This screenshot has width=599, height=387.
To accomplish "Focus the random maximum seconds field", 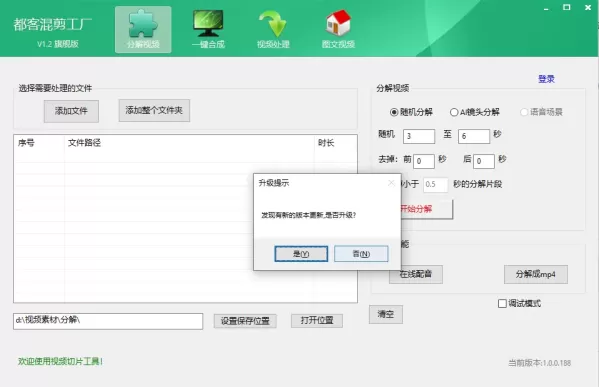I will pyautogui.click(x=474, y=136).
